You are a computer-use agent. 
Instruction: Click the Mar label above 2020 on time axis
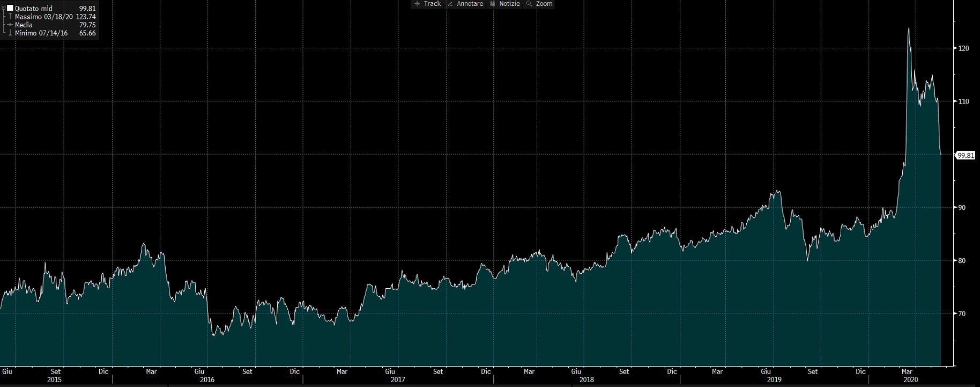(908, 371)
